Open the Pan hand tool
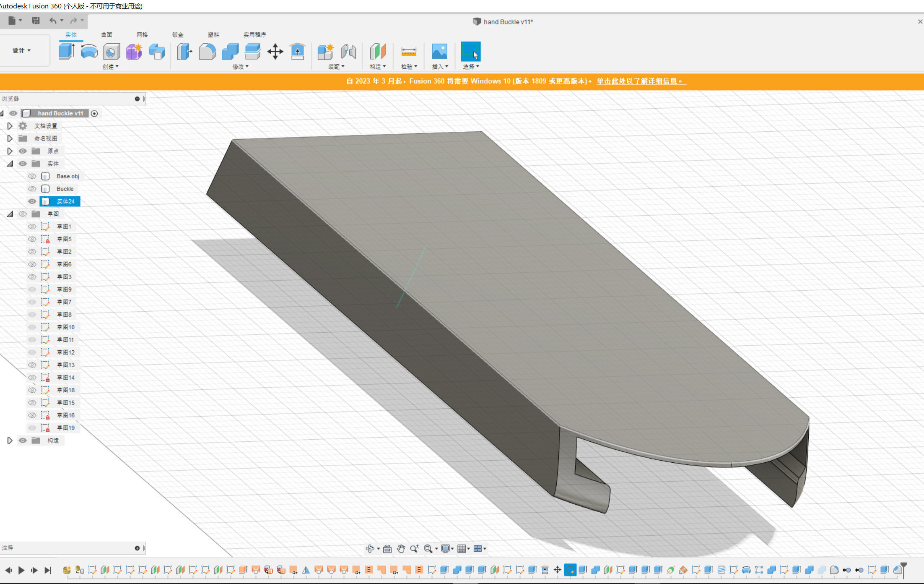This screenshot has width=924, height=584. tap(401, 548)
